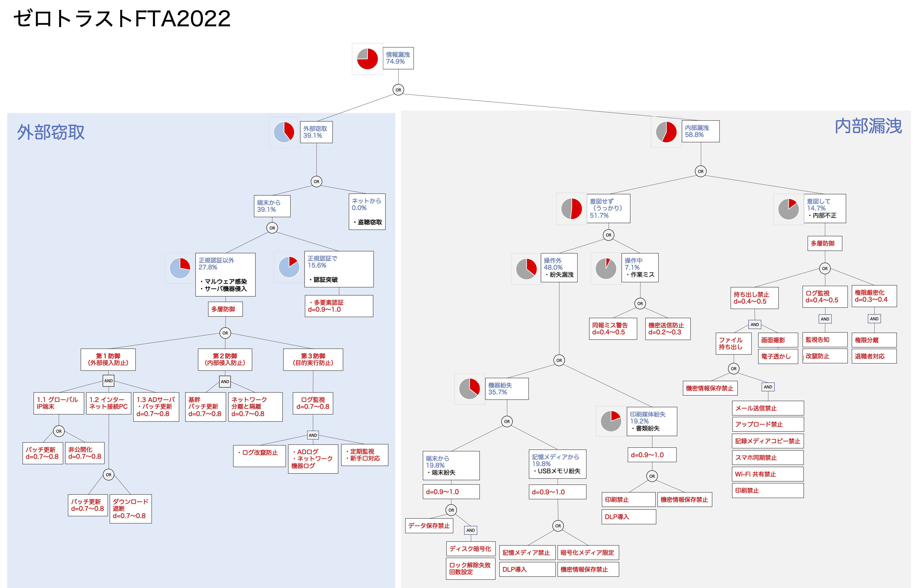The height and width of the screenshot is (588, 913).
Task: Select the 意図して 14.7% pie chart
Action: [788, 209]
